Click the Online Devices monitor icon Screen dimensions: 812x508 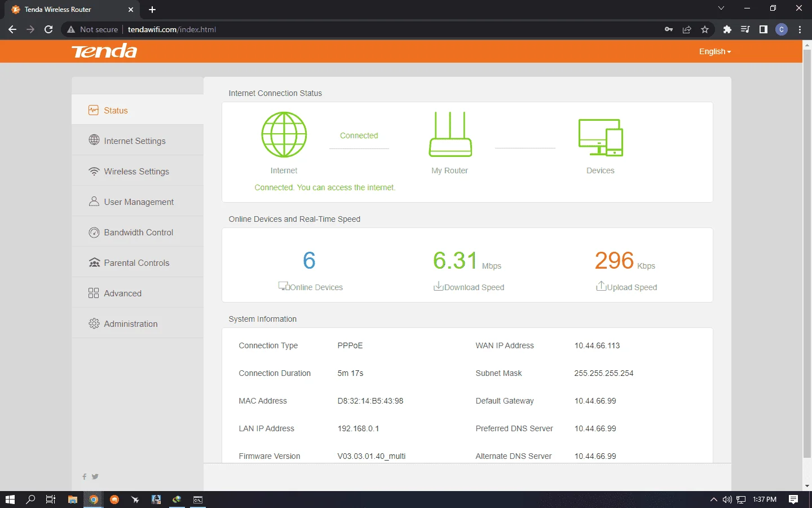tap(284, 286)
